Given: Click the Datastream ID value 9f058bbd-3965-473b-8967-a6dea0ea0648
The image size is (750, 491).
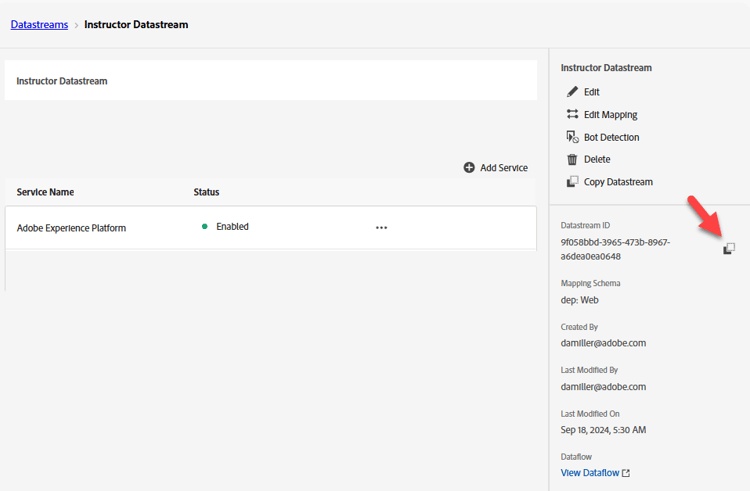Looking at the screenshot, I should (x=615, y=249).
